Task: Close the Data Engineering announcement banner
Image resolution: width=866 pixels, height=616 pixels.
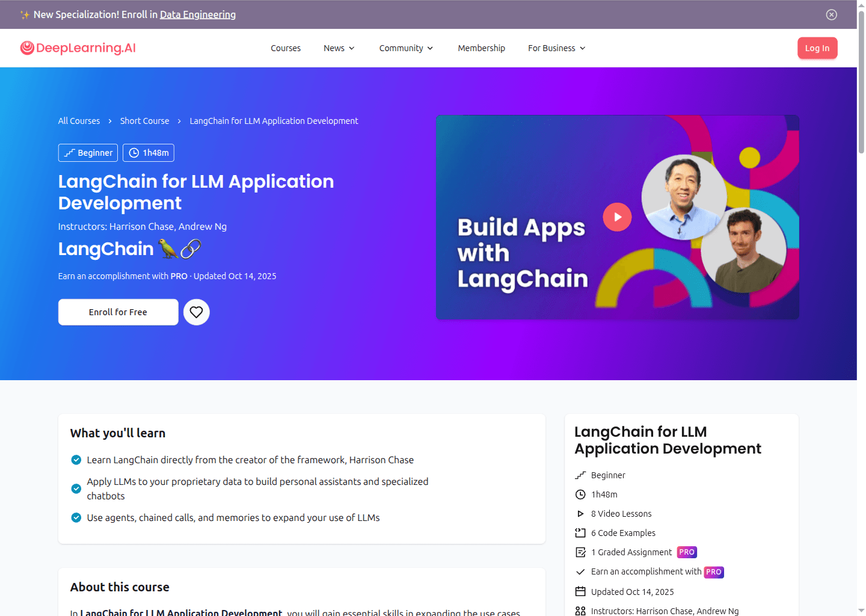Action: click(832, 14)
